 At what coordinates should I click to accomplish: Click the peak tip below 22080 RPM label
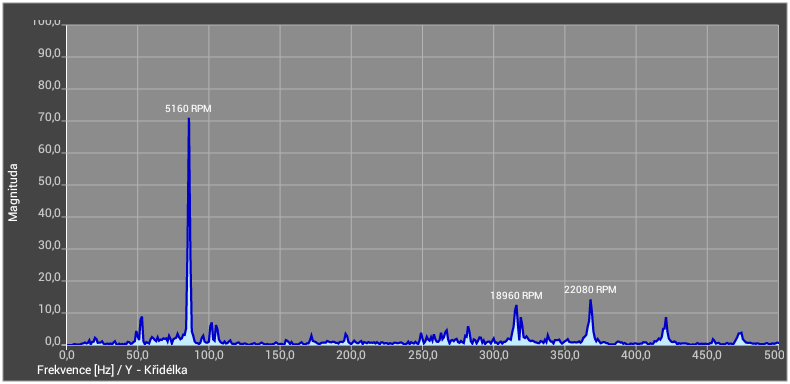coord(590,301)
